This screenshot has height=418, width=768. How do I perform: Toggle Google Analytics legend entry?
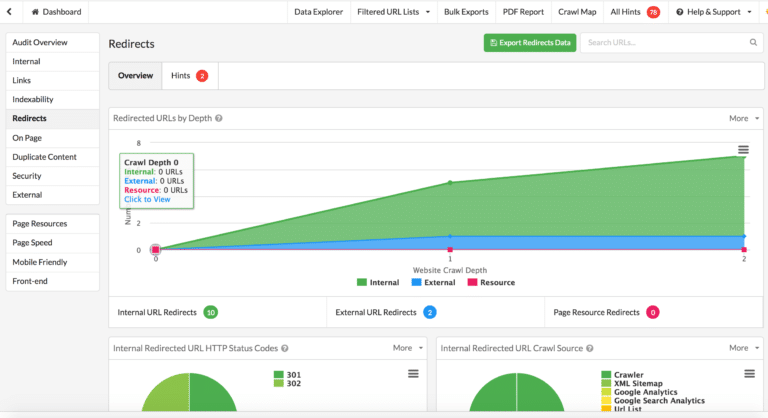639,392
